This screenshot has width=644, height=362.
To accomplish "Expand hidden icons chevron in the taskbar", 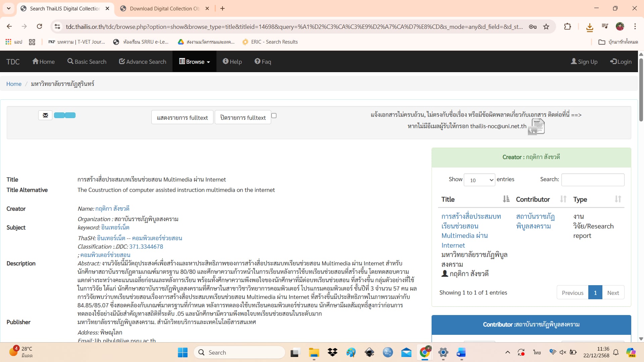I will click(508, 352).
